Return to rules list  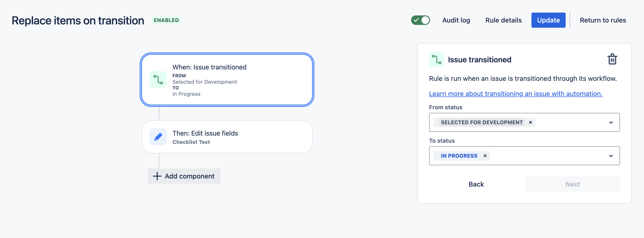[x=603, y=20]
